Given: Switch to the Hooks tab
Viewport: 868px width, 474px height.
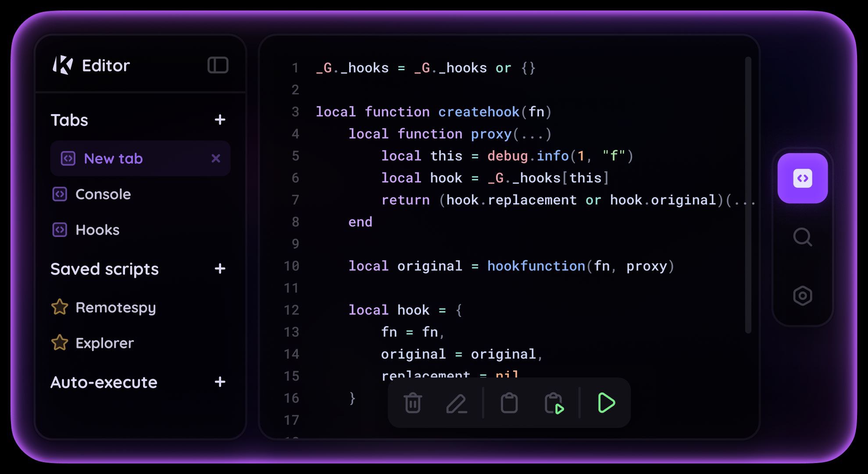Looking at the screenshot, I should (97, 230).
